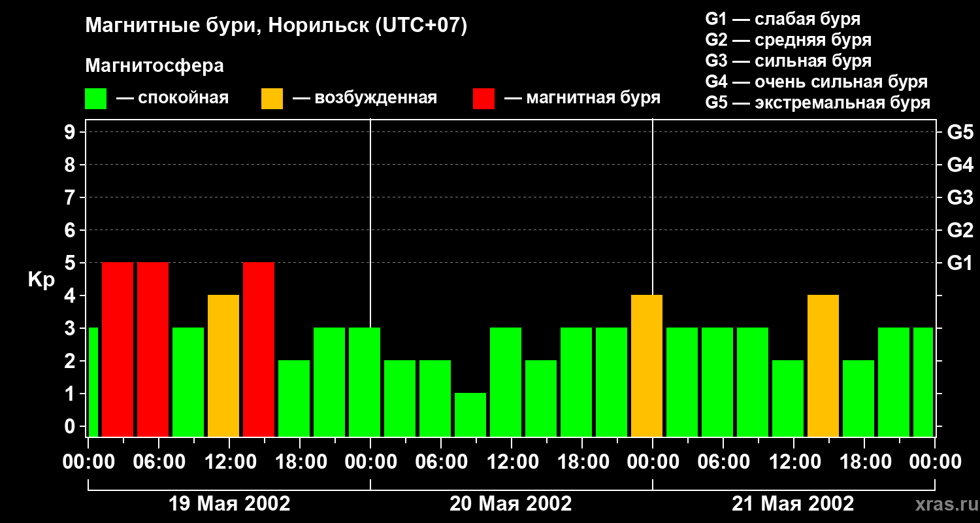Select the 'G3 — сильная буря' description

(x=788, y=61)
